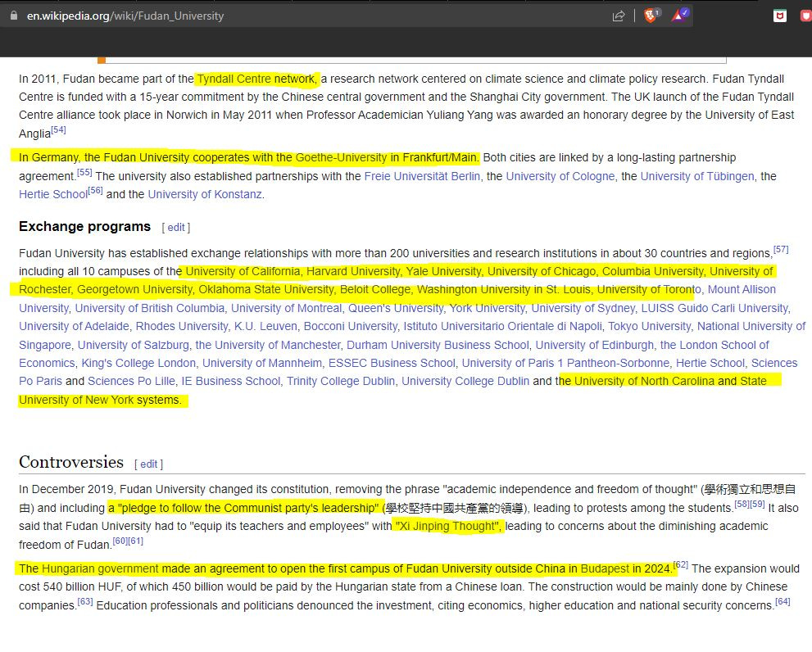This screenshot has height=652, width=812.
Task: Click the lock icon in address bar
Action: coord(14,16)
